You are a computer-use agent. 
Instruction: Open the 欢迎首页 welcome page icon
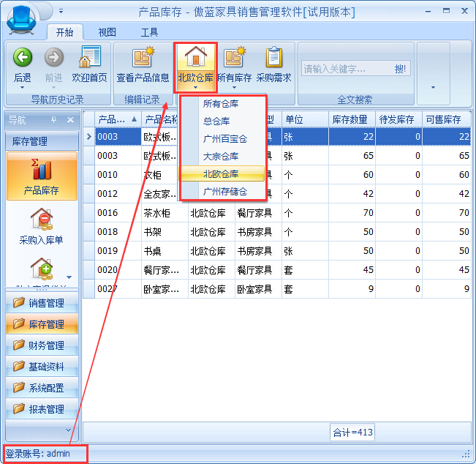pos(90,57)
